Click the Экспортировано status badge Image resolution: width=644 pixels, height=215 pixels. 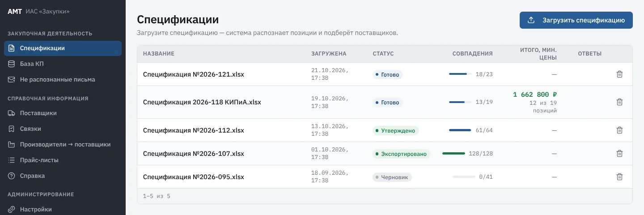(x=402, y=154)
